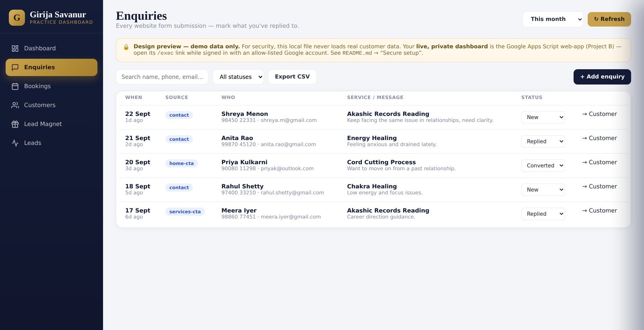Click the home-cta source tag

click(x=182, y=163)
